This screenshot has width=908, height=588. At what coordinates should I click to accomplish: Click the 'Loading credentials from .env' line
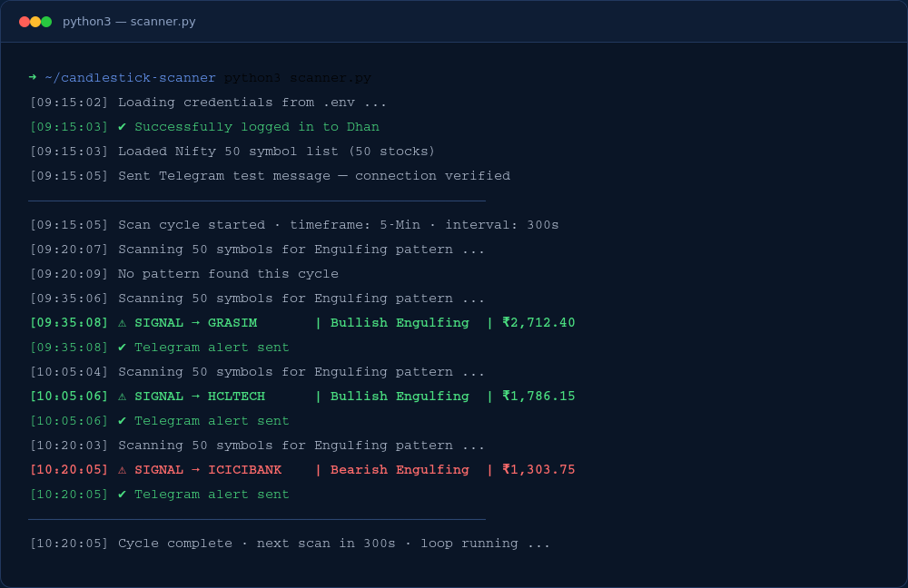208,103
